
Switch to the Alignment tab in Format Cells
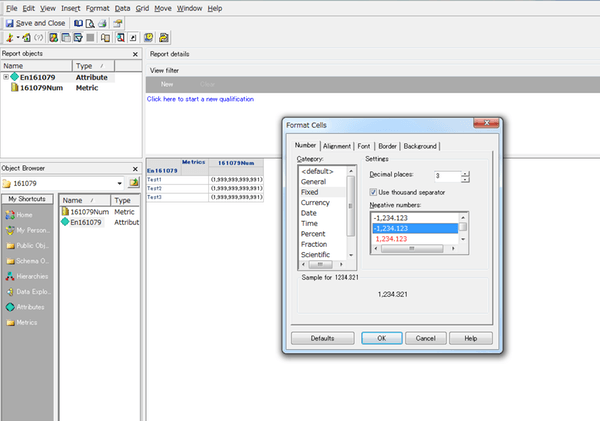point(337,146)
